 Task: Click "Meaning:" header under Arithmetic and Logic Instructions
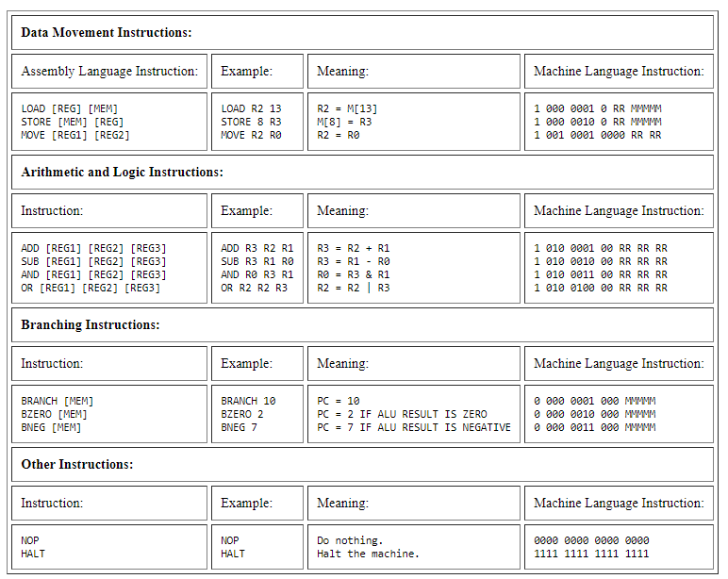tap(342, 211)
